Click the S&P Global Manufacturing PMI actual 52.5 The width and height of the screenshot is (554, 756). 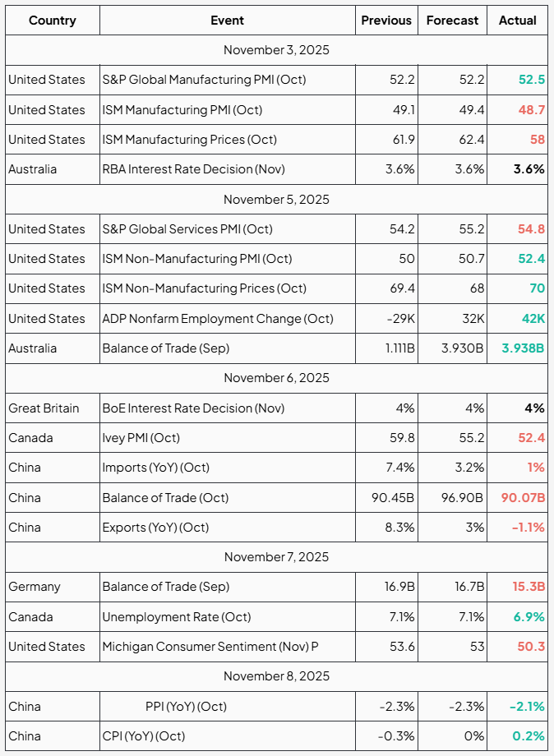[532, 80]
